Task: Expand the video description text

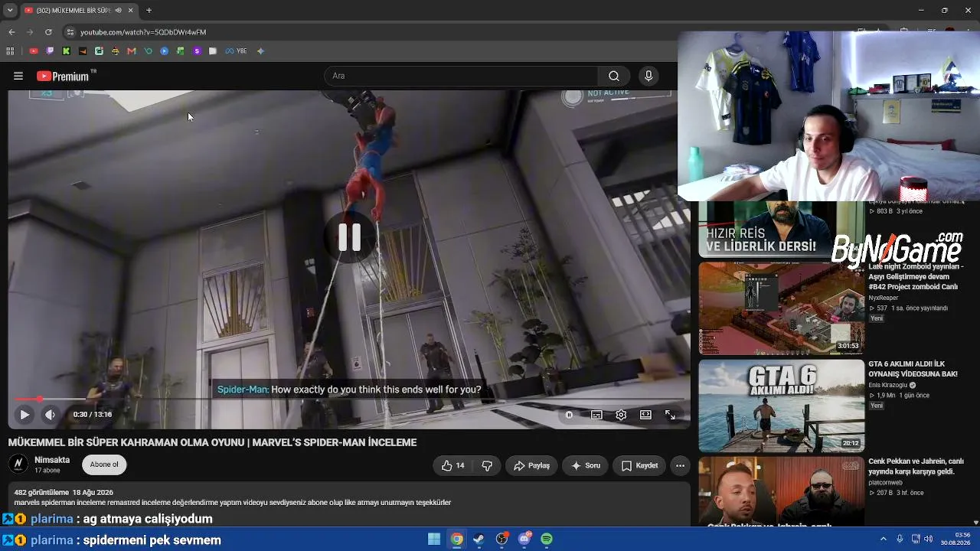Action: [233, 503]
